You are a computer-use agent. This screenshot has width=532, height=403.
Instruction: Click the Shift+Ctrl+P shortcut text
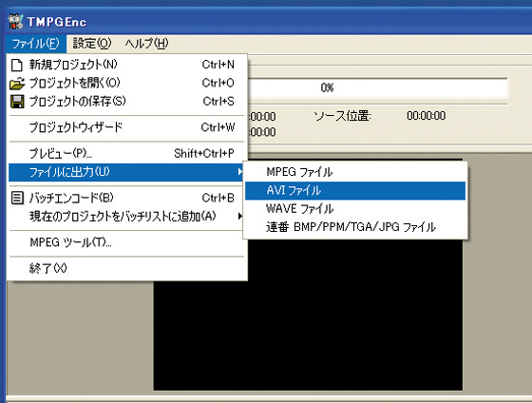(x=204, y=153)
